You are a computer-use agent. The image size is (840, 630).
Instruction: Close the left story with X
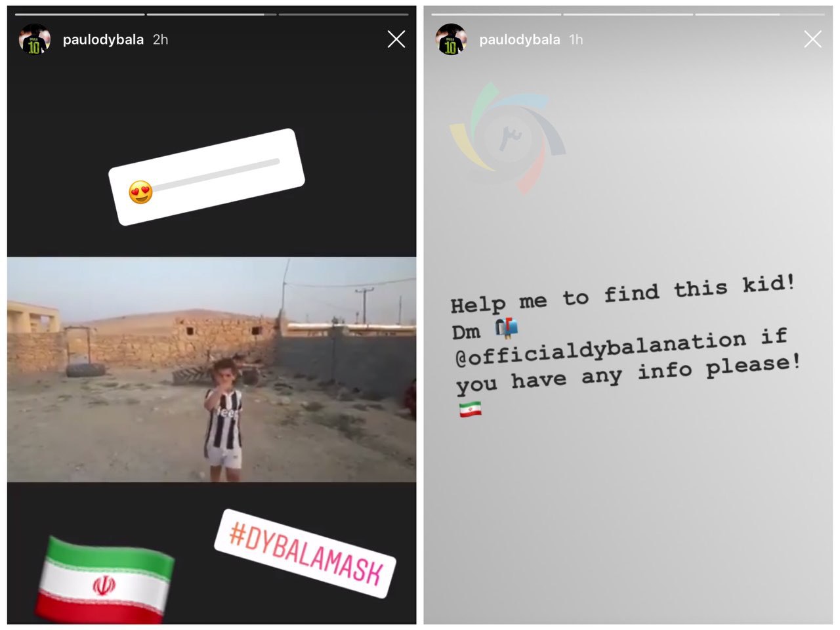(396, 39)
